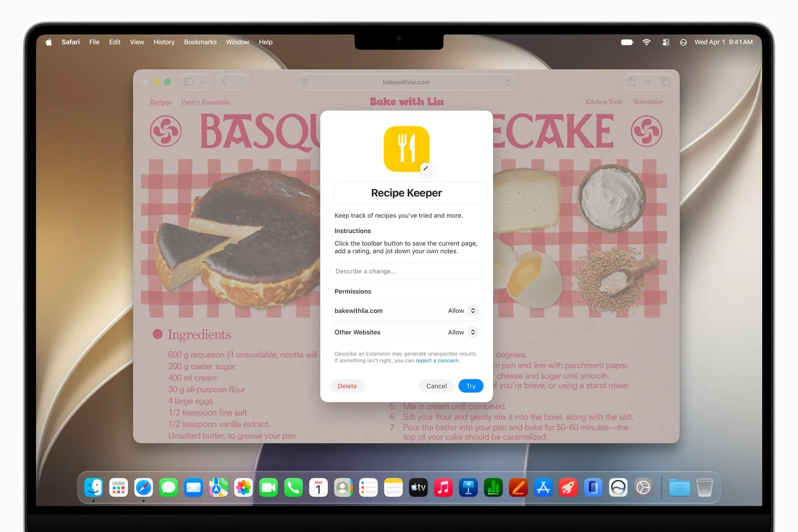
Task: Open Control Center in the menu bar
Action: pos(666,42)
